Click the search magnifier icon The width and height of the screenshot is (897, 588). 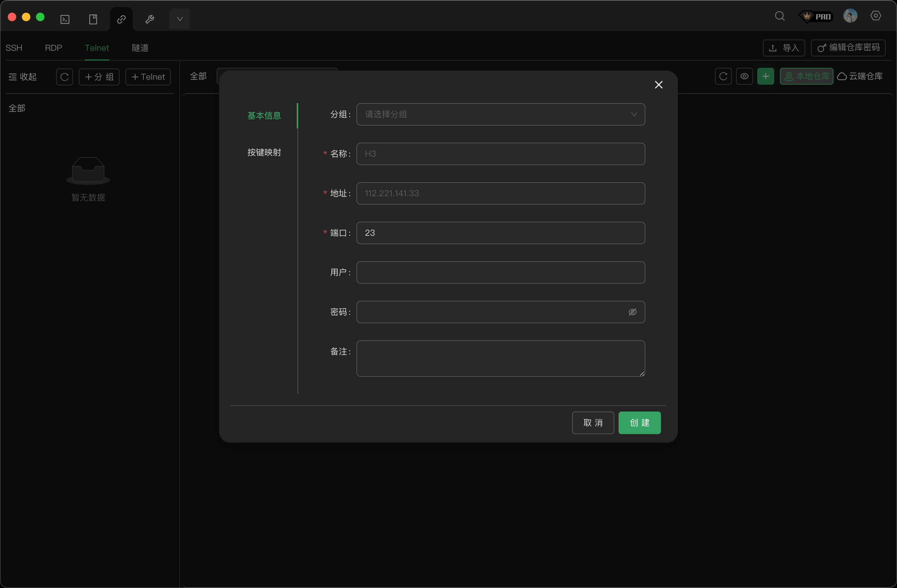coord(780,16)
